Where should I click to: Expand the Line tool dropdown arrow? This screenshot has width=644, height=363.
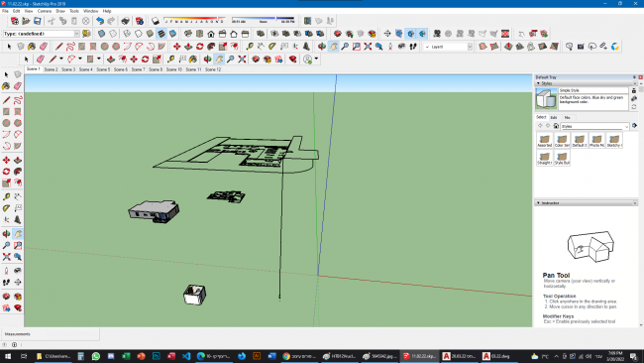pyautogui.click(x=61, y=60)
